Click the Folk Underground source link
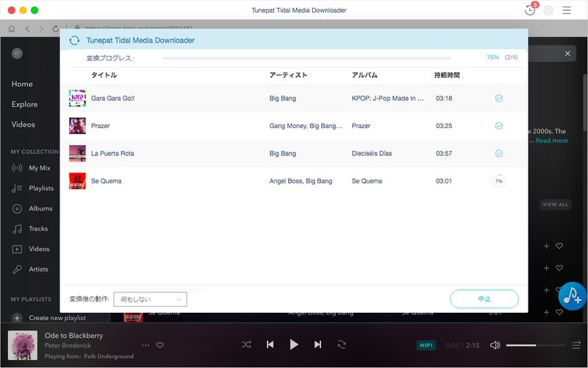The height and width of the screenshot is (368, 588). [109, 356]
